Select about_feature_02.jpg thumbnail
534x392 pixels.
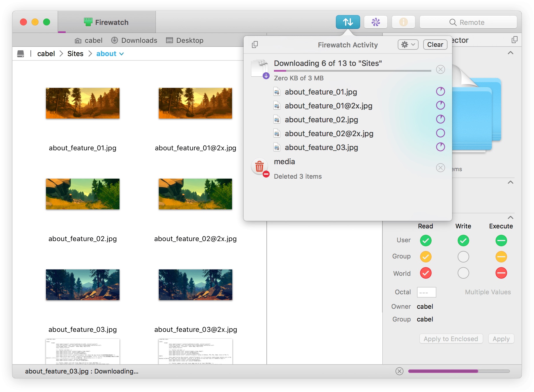click(83, 194)
